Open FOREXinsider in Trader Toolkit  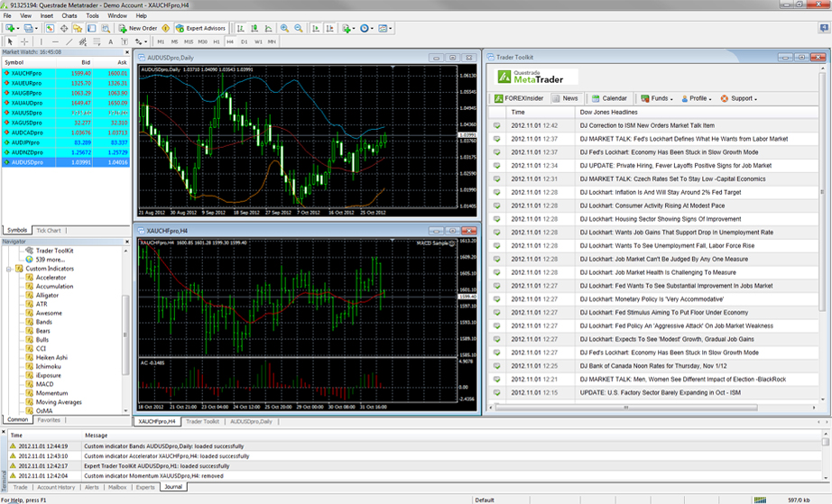pyautogui.click(x=518, y=98)
